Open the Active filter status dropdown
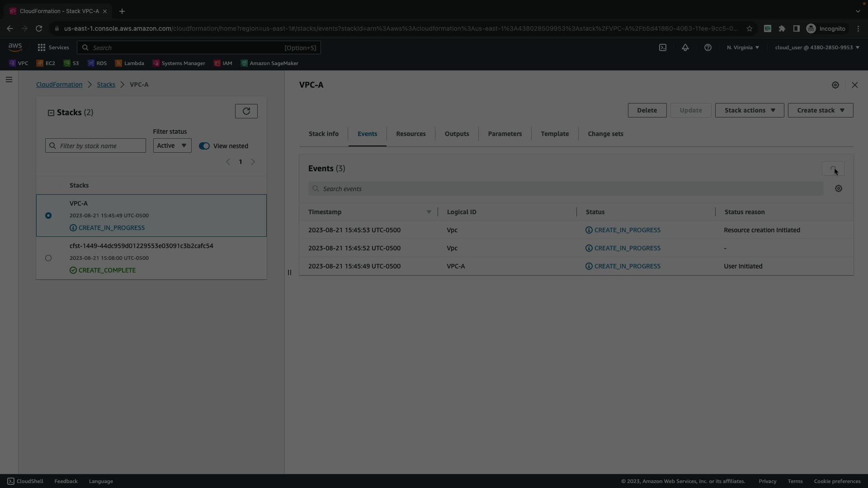The image size is (868, 488). [172, 145]
